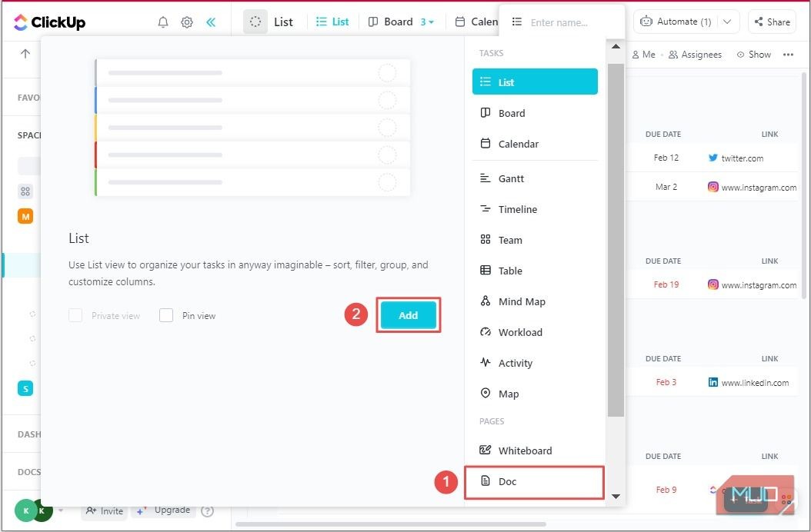Pick the Whiteboard page

pos(535,451)
